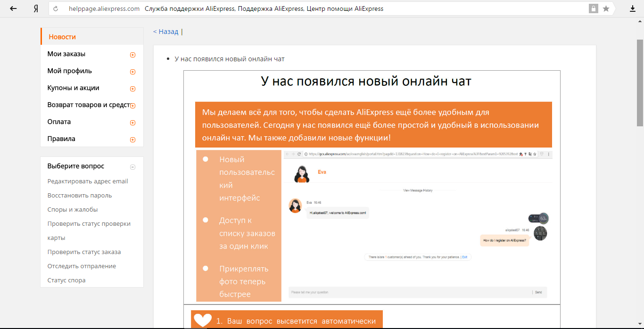The width and height of the screenshot is (644, 329).
Task: Expand Мой профиль with its plus icon
Action: [132, 72]
